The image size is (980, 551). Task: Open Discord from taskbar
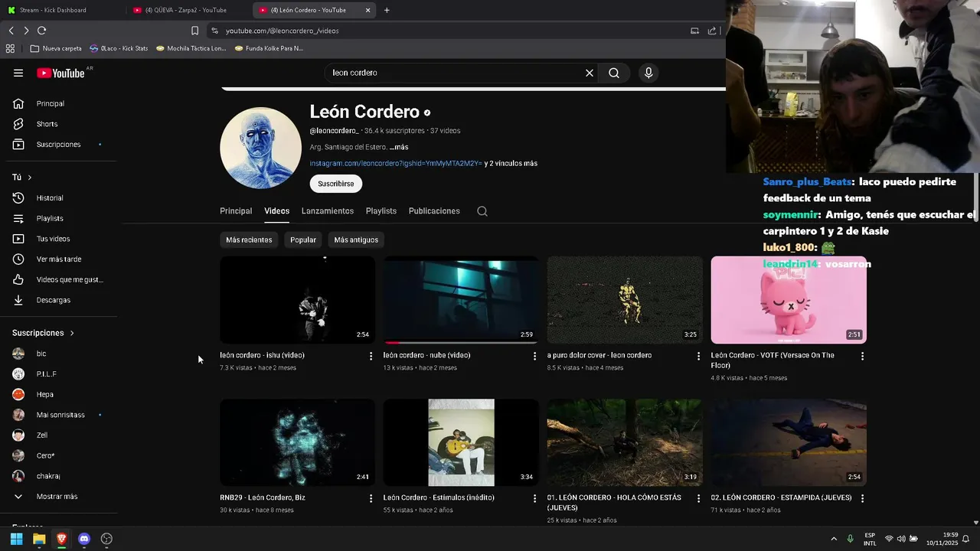[84, 539]
